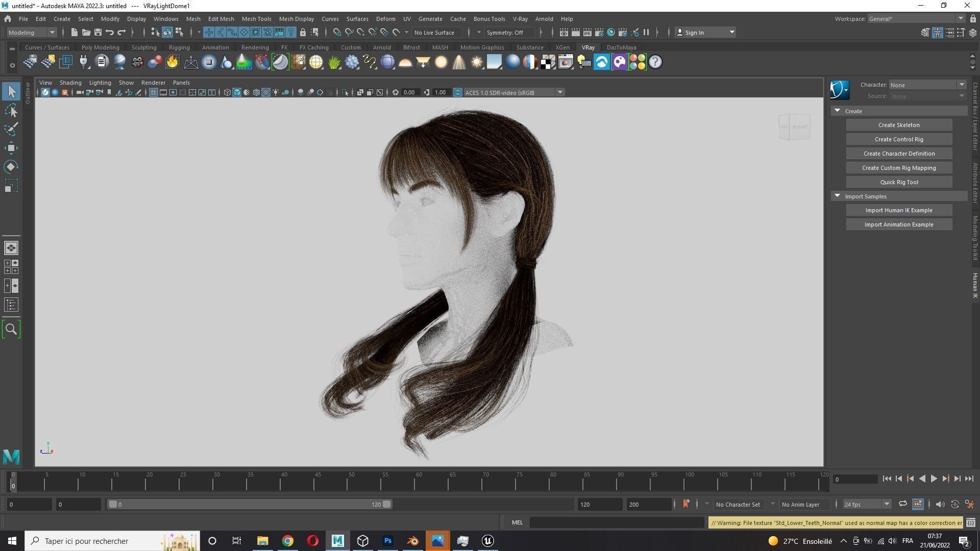Viewport: 980px width, 551px height.
Task: Open the V-Ray menu
Action: click(x=520, y=19)
